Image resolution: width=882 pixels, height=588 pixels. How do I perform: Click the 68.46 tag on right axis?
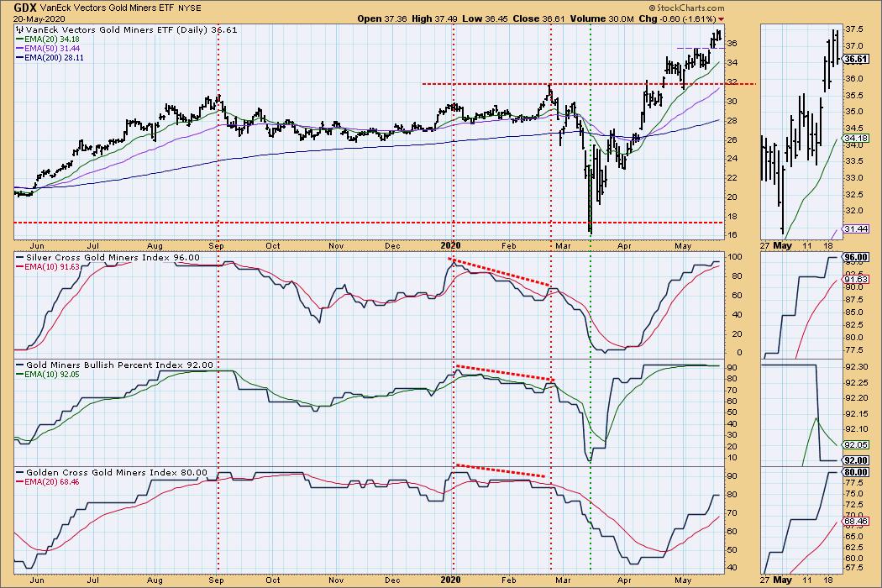856,522
